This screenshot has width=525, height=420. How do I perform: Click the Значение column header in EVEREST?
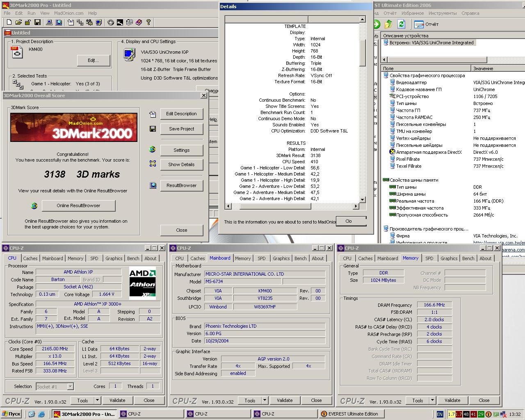(498, 68)
